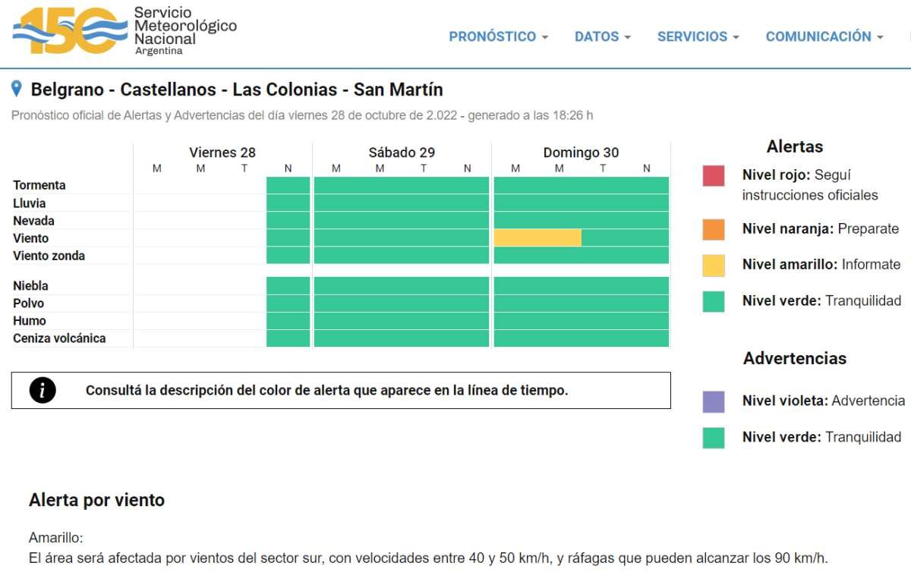Select the Sábado 29 column header
The height and width of the screenshot is (588, 911).
[x=402, y=153]
